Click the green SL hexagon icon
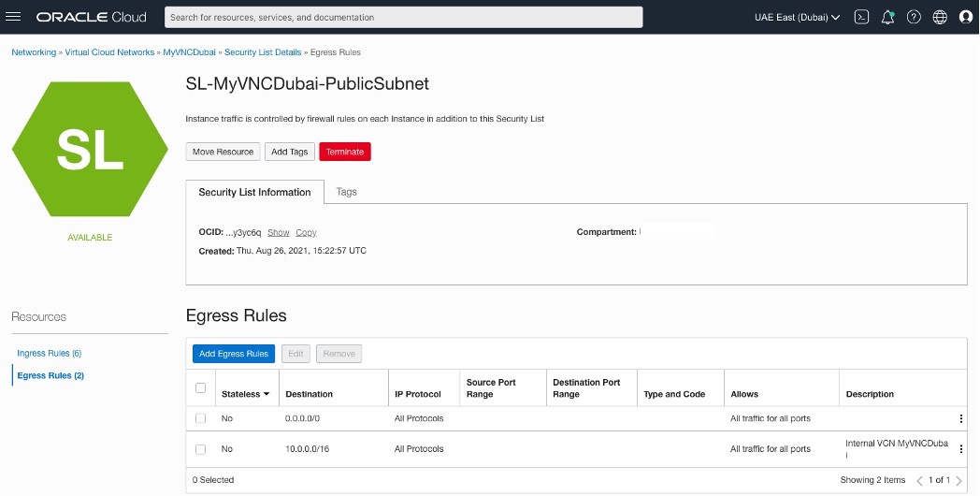This screenshot has height=496, width=980. click(90, 149)
